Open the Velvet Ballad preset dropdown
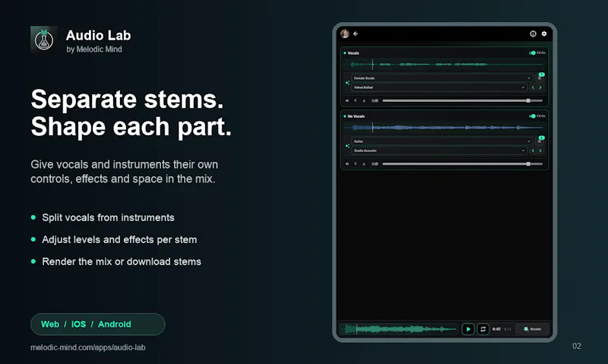608x364 pixels. 439,87
